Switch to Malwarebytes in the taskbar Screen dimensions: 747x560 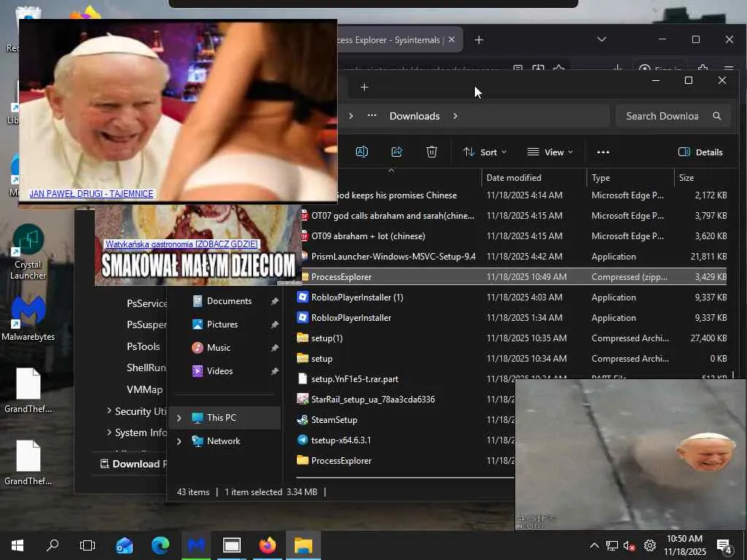(196, 545)
